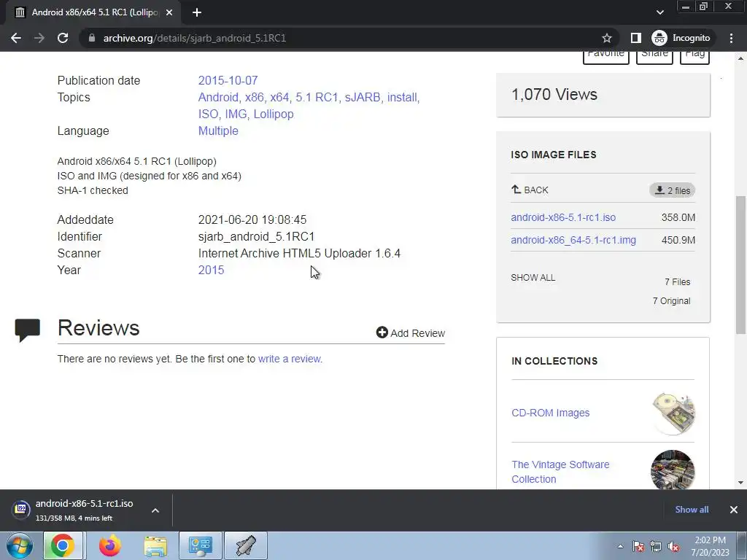Open the control panel taskbar icon
Image resolution: width=747 pixels, height=560 pixels.
pyautogui.click(x=200, y=545)
